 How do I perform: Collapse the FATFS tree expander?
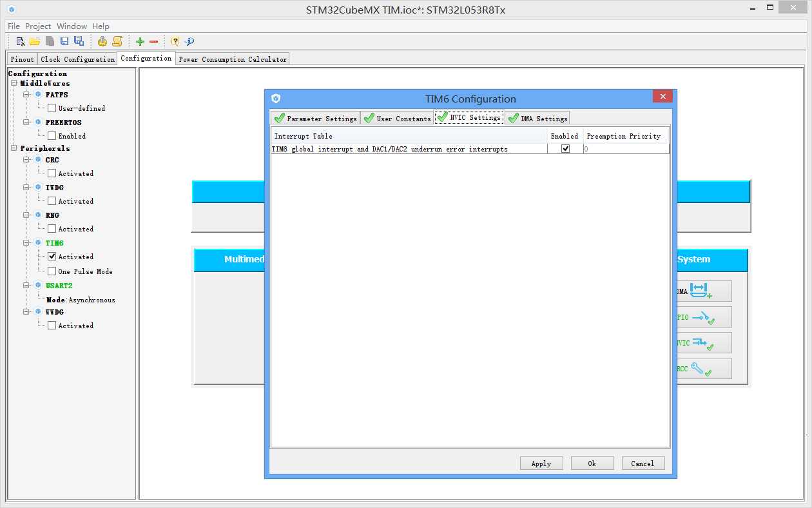(x=27, y=95)
